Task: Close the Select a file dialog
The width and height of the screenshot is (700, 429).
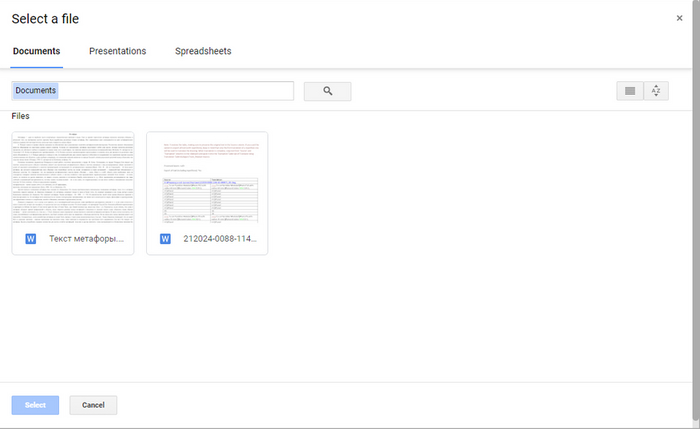Action: [x=679, y=18]
